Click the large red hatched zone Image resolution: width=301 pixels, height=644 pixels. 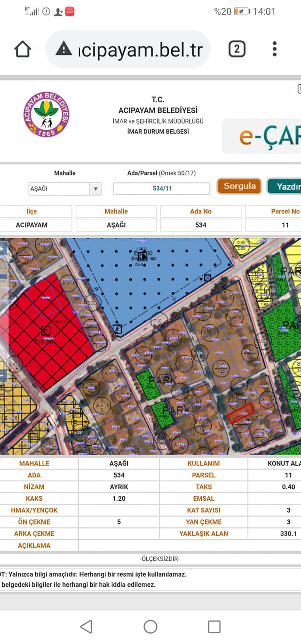pos(49,331)
